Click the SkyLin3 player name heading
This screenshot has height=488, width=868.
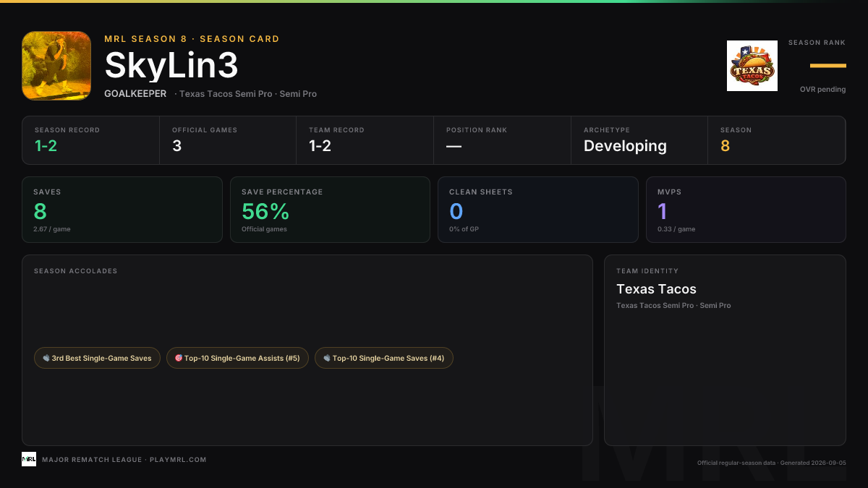(171, 66)
